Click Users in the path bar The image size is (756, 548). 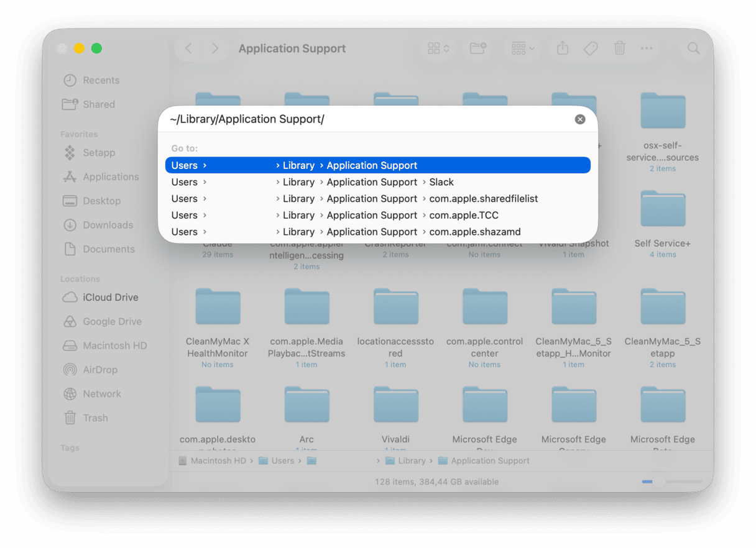277,461
